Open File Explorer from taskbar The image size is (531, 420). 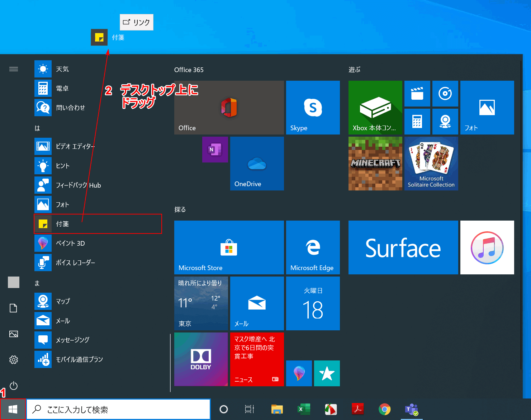click(x=277, y=409)
